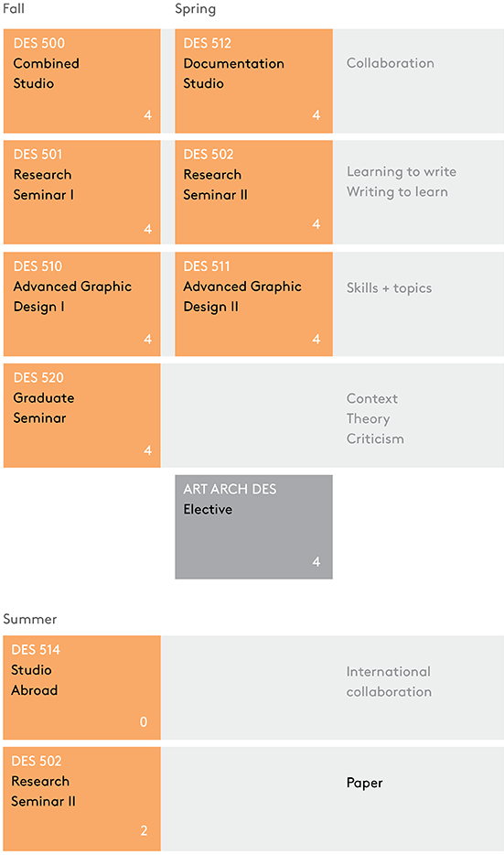The width and height of the screenshot is (504, 855).
Task: Select the Learning to write text
Action: coord(402,172)
